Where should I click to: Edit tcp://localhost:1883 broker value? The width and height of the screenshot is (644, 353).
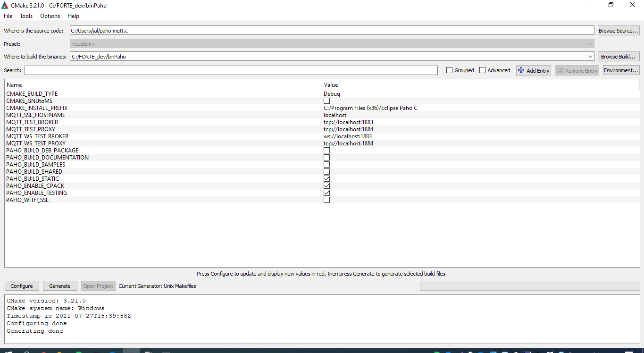pos(348,122)
